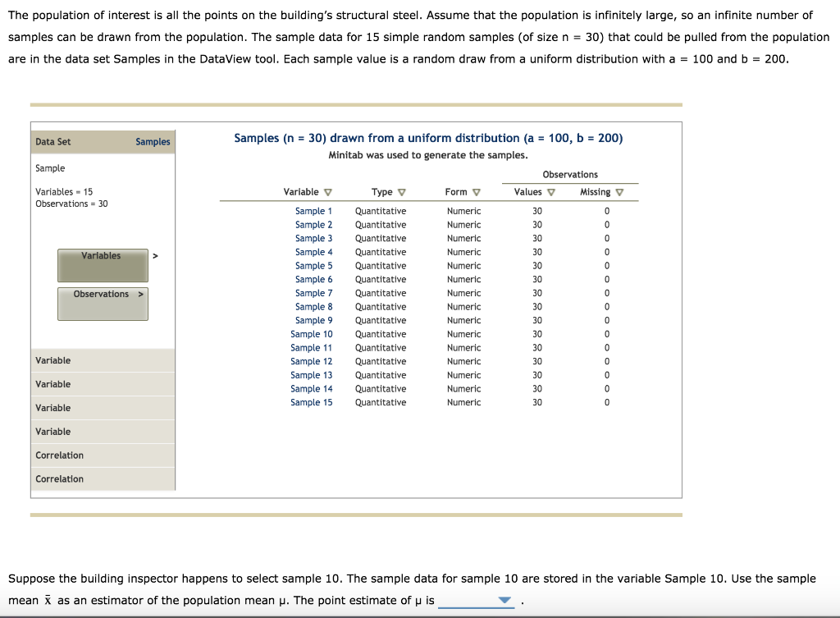Open the Sample 15 variable

[311, 402]
